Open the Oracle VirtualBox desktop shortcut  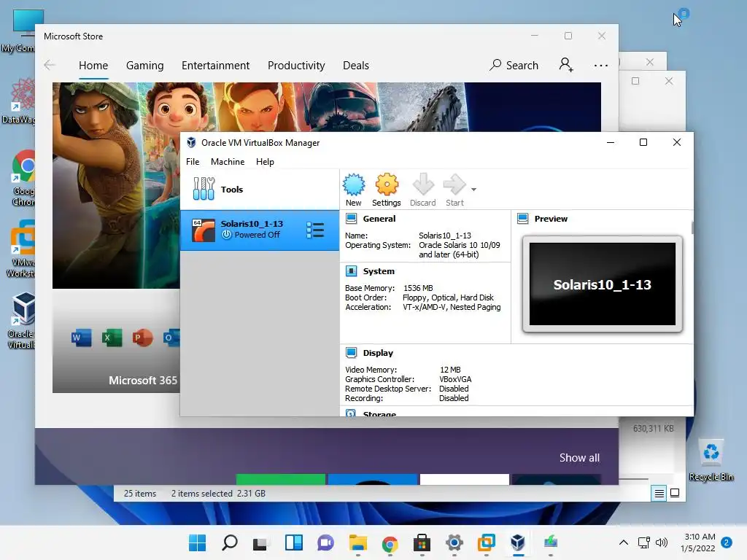tap(21, 321)
